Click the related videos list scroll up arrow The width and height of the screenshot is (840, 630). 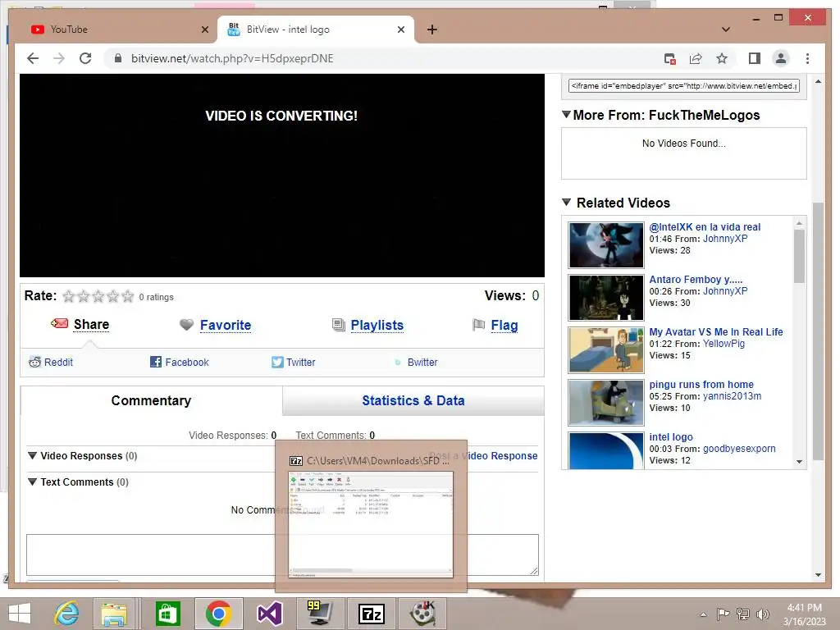point(799,223)
